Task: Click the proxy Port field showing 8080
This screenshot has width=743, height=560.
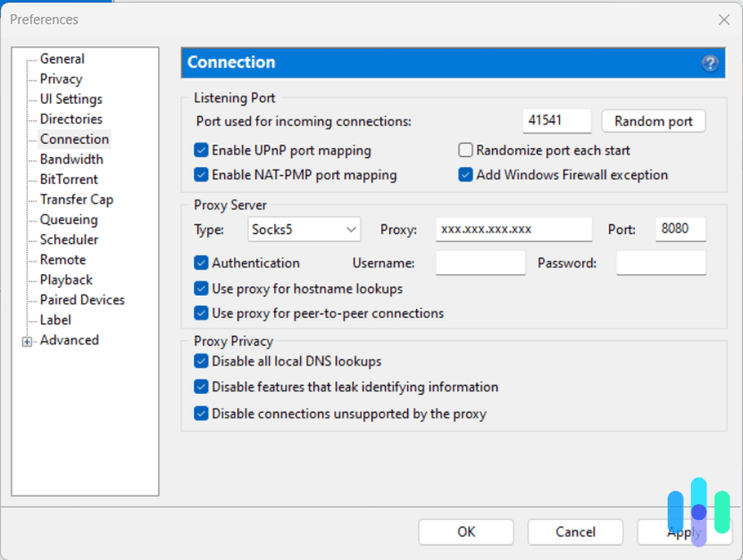Action: tap(681, 229)
